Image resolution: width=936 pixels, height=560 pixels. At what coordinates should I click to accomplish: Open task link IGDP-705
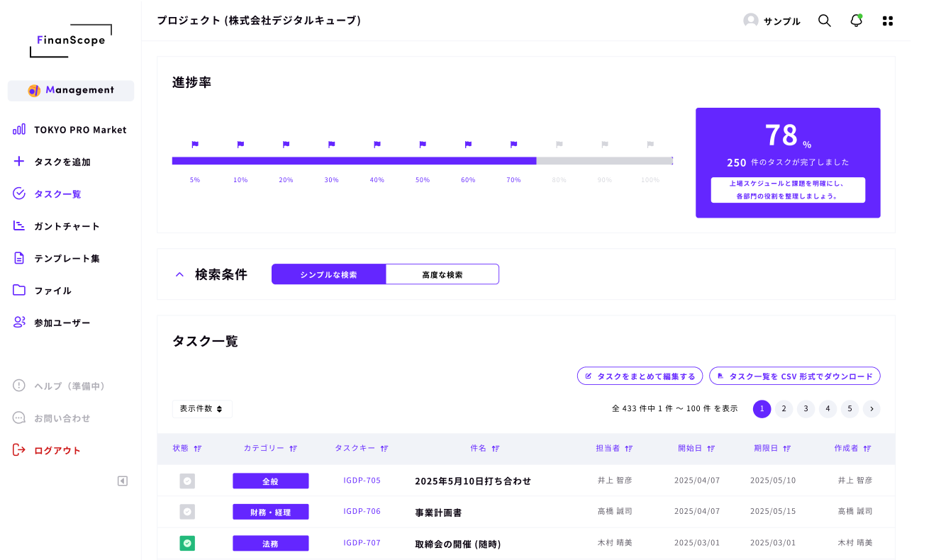coord(362,481)
